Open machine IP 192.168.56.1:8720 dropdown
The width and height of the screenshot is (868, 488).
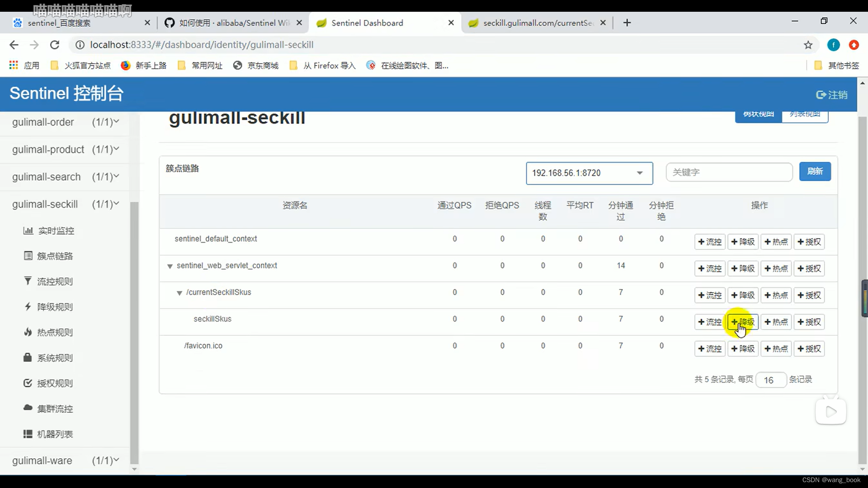coord(589,173)
